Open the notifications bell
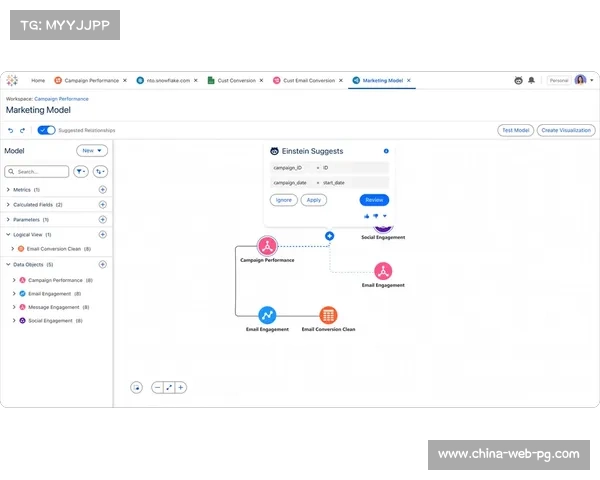Viewport: 600px width, 480px height. coord(531,80)
